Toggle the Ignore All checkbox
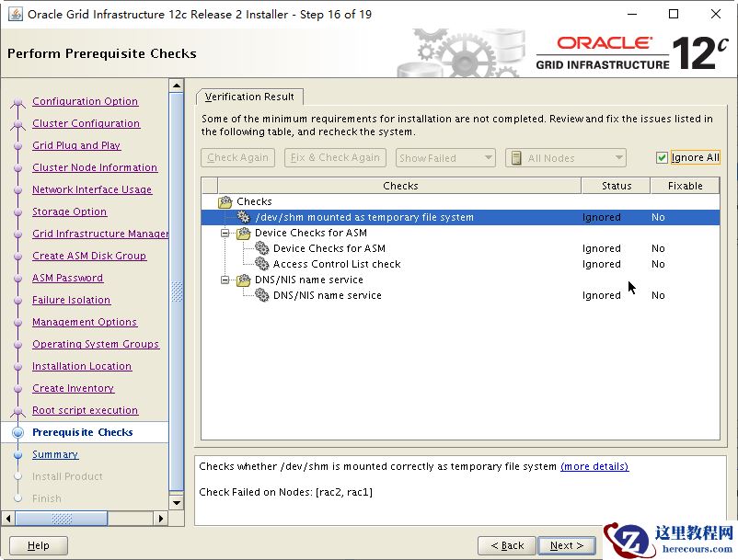738x560 pixels. (662, 157)
